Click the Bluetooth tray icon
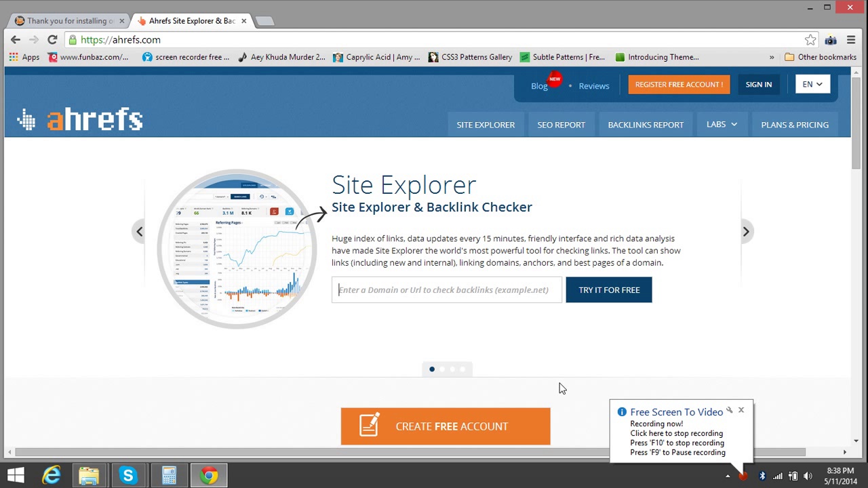 pyautogui.click(x=762, y=476)
